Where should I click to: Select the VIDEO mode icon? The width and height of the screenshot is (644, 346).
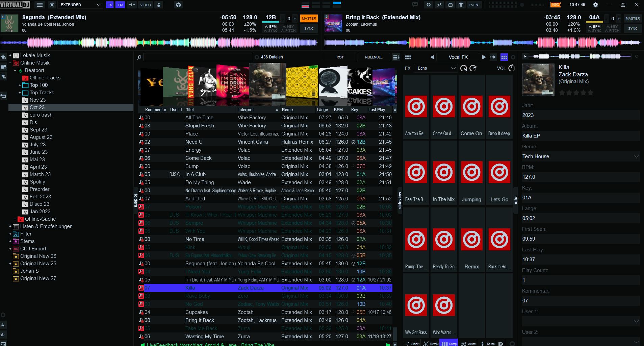pos(145,5)
